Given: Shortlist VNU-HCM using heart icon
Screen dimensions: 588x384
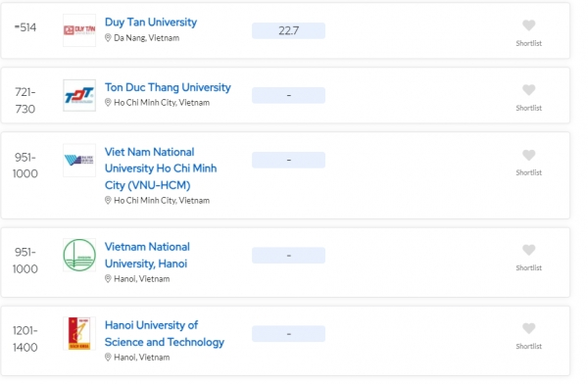Looking at the screenshot, I should 528,155.
